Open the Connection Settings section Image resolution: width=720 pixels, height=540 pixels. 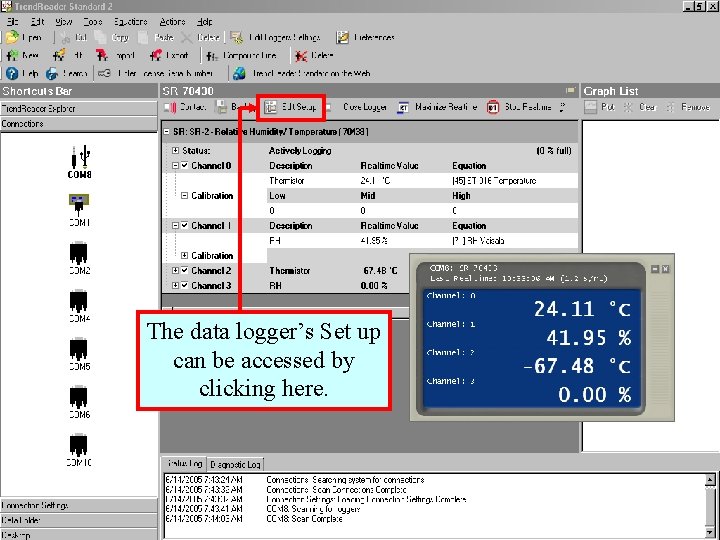tap(79, 505)
